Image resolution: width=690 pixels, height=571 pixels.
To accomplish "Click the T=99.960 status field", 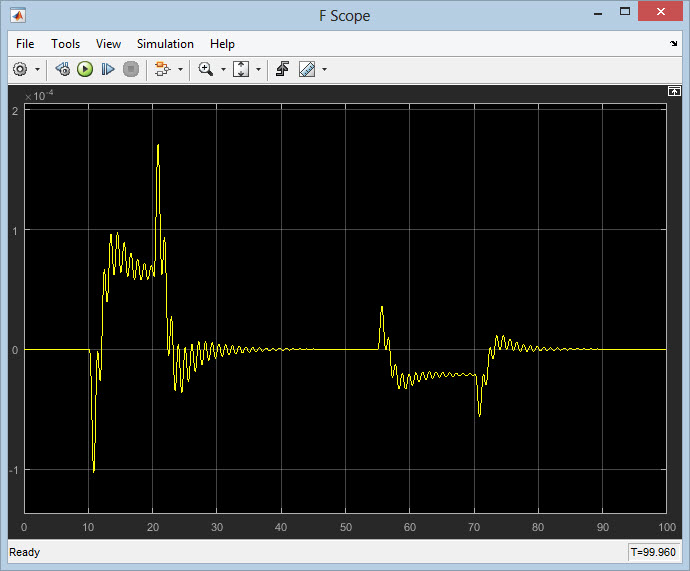I will pos(653,552).
